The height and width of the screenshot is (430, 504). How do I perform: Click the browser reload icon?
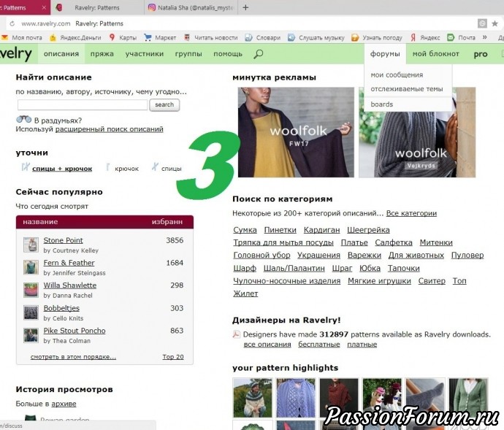(x=12, y=23)
